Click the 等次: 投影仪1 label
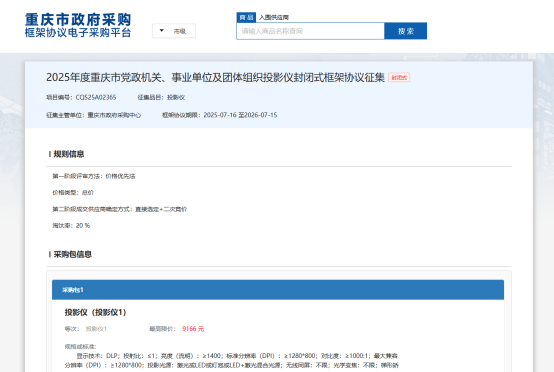The height and width of the screenshot is (372, 554). tap(86, 329)
